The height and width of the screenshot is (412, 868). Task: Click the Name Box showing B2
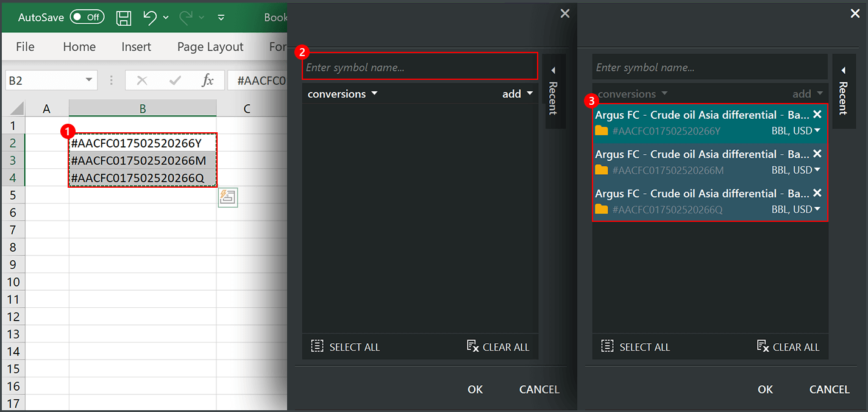coord(44,80)
